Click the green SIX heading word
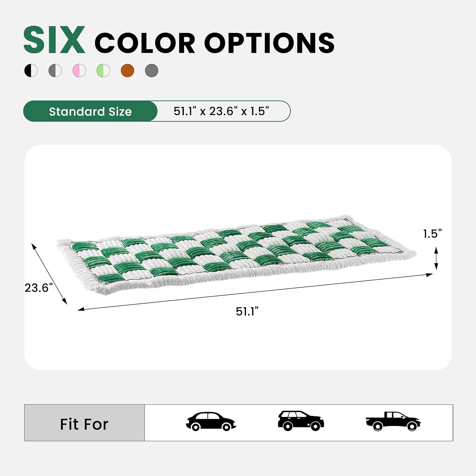Viewport: 476px width, 476px height. (54, 40)
